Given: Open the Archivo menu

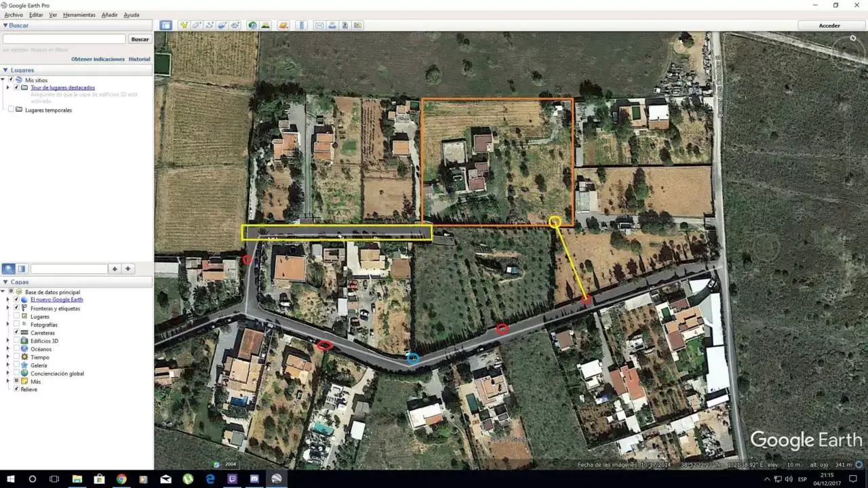Looking at the screenshot, I should [13, 15].
